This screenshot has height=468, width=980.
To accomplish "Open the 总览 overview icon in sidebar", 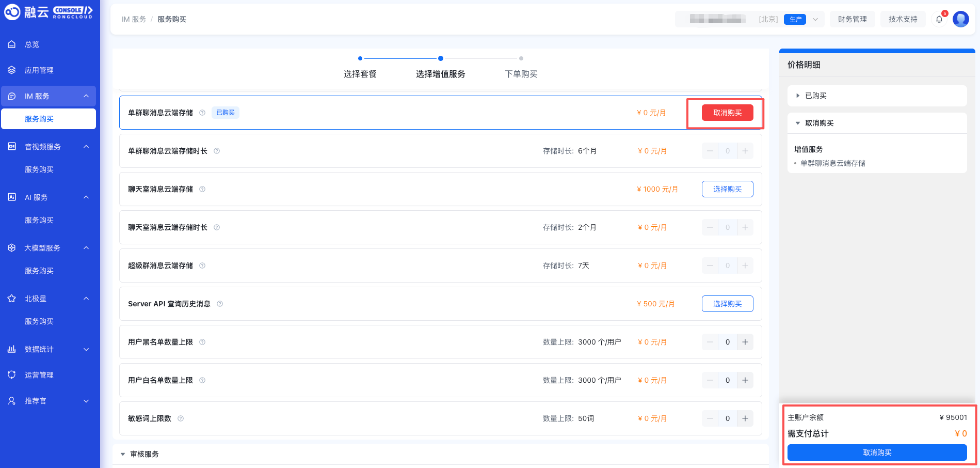I will 11,44.
